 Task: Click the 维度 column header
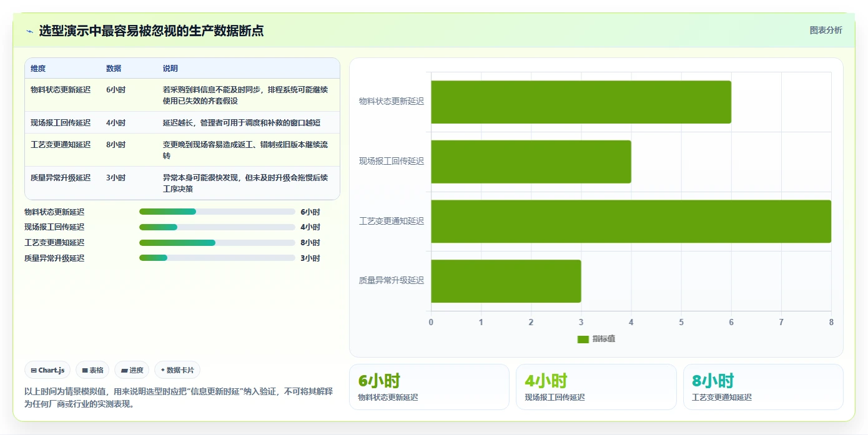coord(38,69)
